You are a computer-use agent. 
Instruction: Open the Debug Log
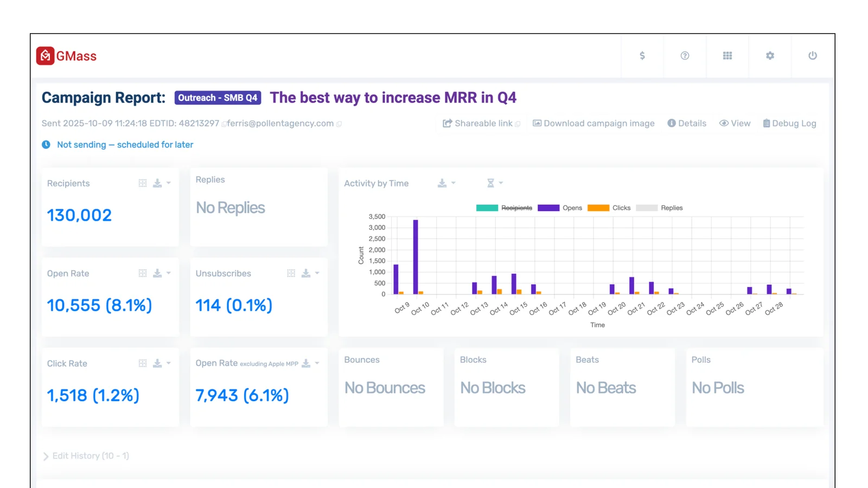pos(789,124)
